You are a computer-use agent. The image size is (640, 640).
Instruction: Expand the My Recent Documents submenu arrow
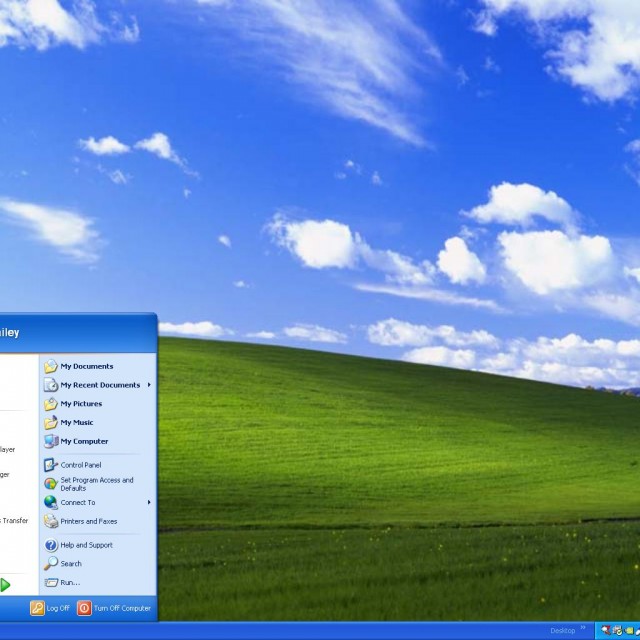149,385
